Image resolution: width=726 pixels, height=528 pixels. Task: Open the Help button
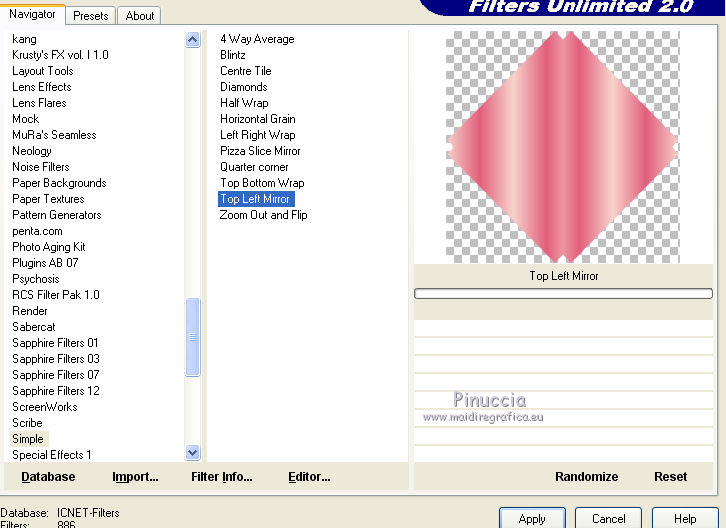[685, 518]
